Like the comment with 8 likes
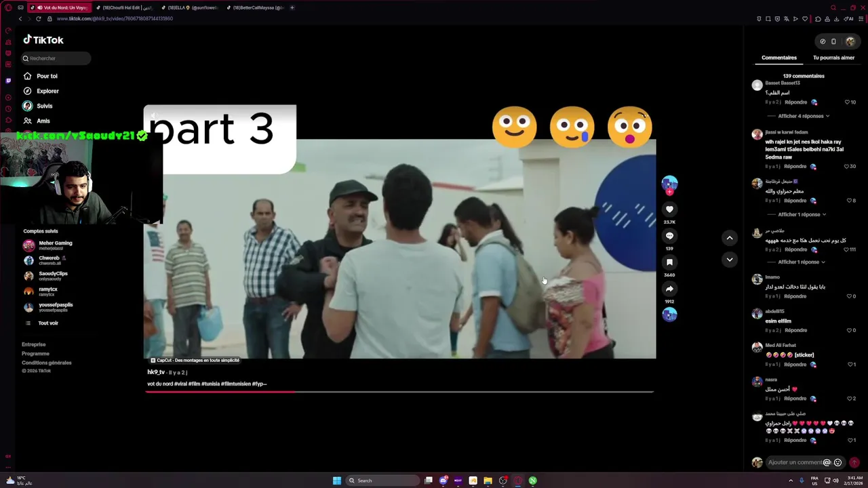868x488 pixels. coord(850,201)
